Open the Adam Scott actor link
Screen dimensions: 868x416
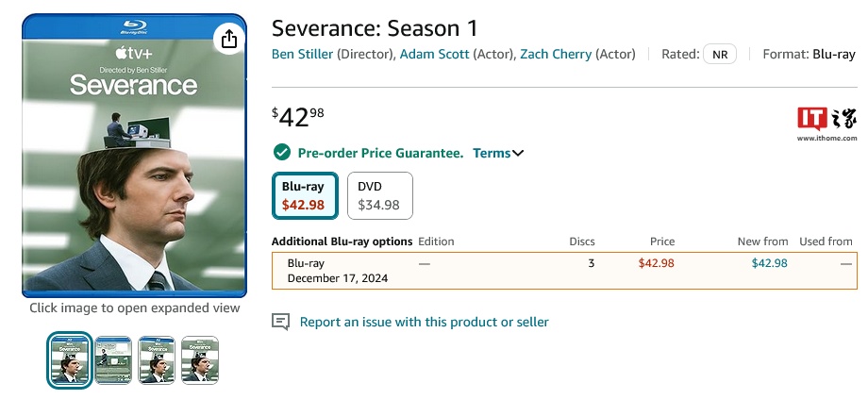[x=434, y=54]
